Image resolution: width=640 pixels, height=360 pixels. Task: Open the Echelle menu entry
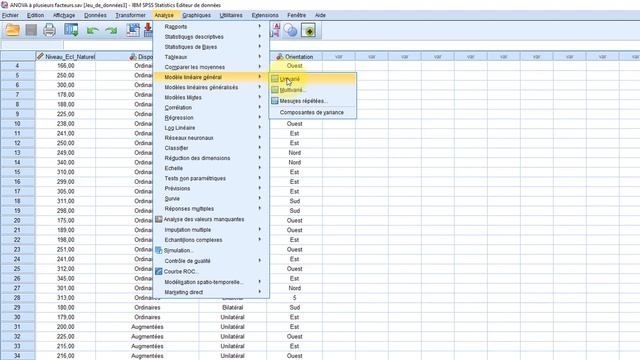[211, 168]
